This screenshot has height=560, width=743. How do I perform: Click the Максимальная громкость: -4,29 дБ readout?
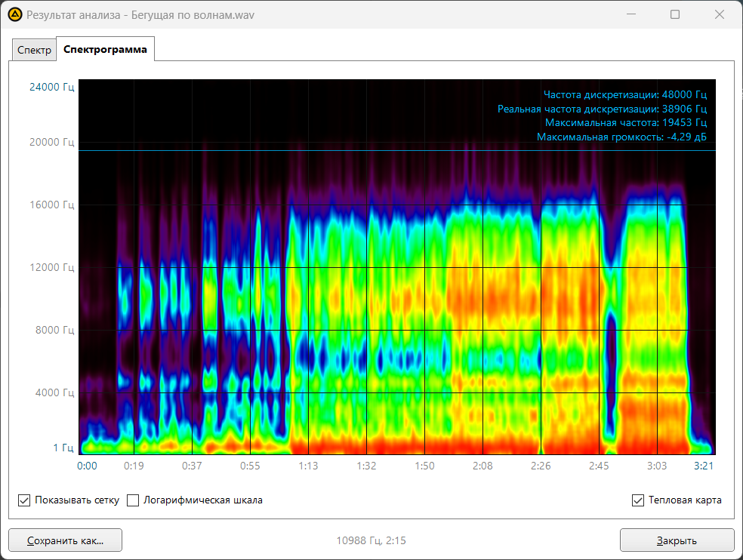pyautogui.click(x=621, y=137)
